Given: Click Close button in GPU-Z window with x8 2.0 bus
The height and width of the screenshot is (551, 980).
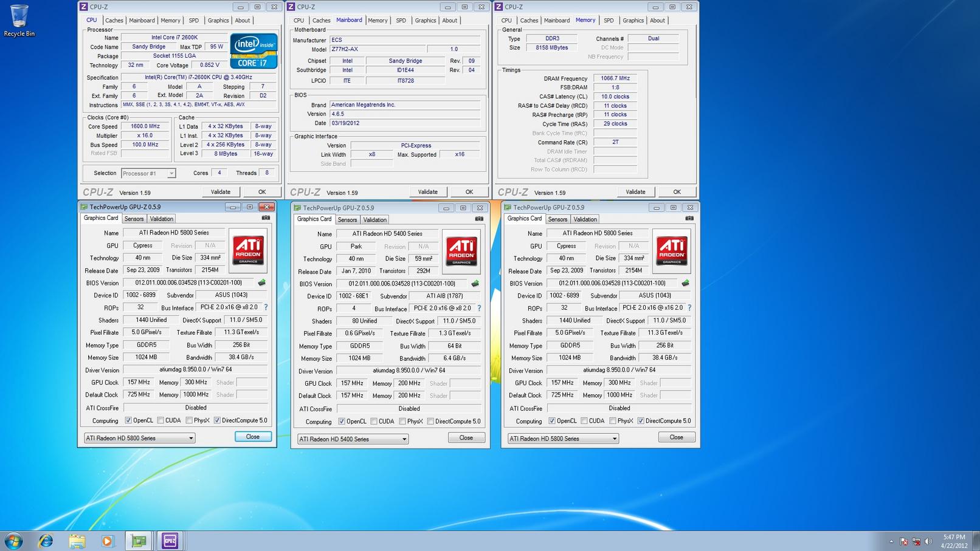Looking at the screenshot, I should point(253,437).
